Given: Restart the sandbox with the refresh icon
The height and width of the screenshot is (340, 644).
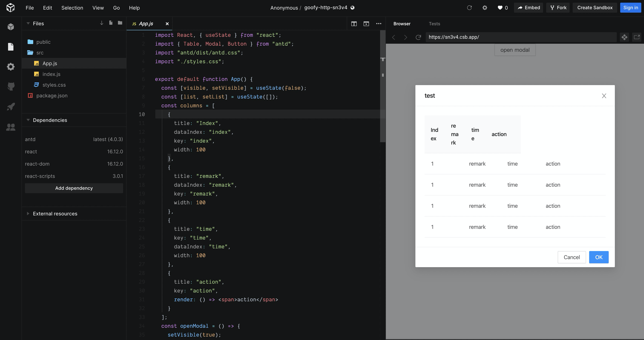Looking at the screenshot, I should [x=469, y=7].
